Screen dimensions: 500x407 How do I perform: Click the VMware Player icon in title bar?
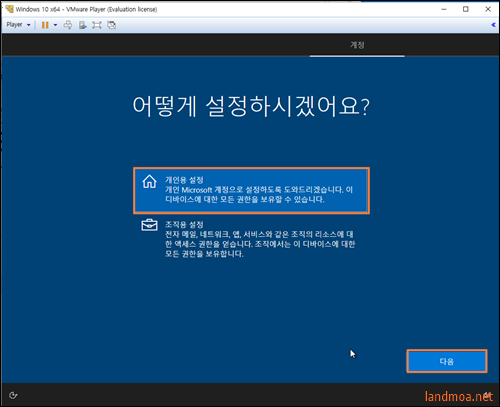tap(9, 9)
